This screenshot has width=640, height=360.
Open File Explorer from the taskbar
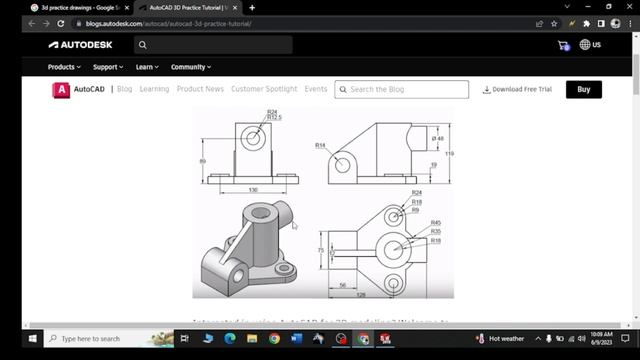click(x=252, y=338)
